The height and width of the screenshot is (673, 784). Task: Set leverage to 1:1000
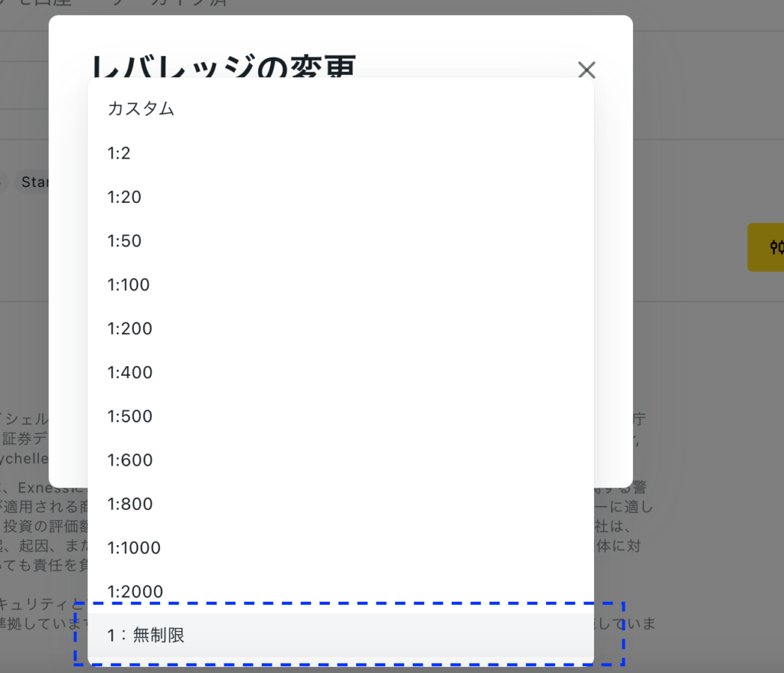[x=134, y=547]
